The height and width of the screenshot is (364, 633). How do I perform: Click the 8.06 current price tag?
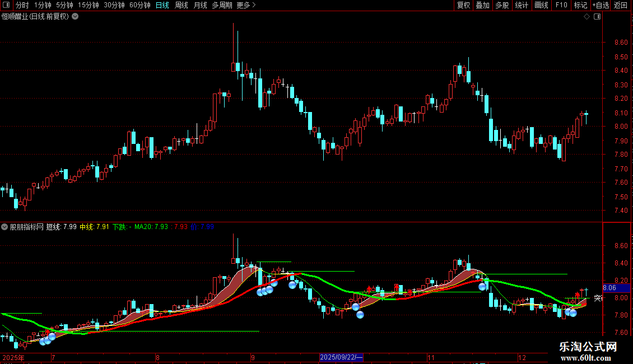pyautogui.click(x=616, y=288)
